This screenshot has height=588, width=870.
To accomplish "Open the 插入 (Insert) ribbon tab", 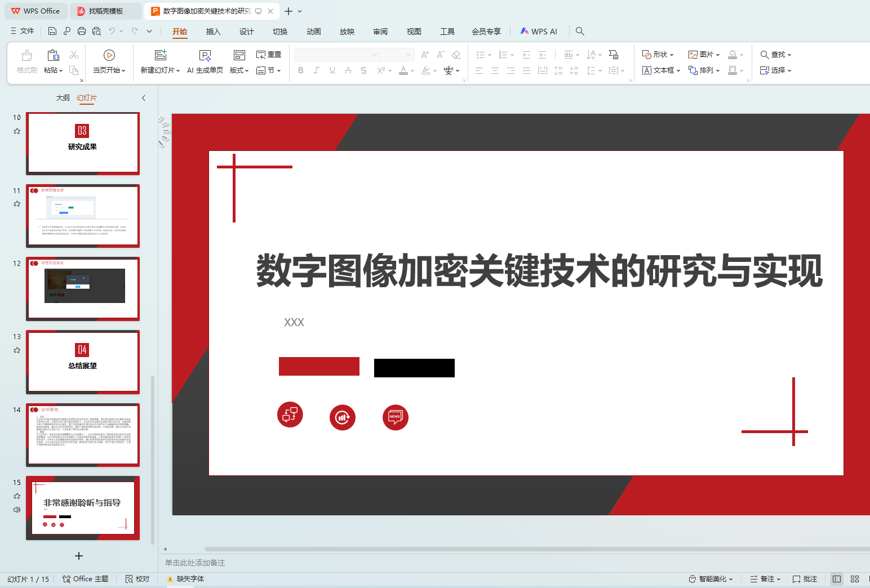I will pos(214,32).
